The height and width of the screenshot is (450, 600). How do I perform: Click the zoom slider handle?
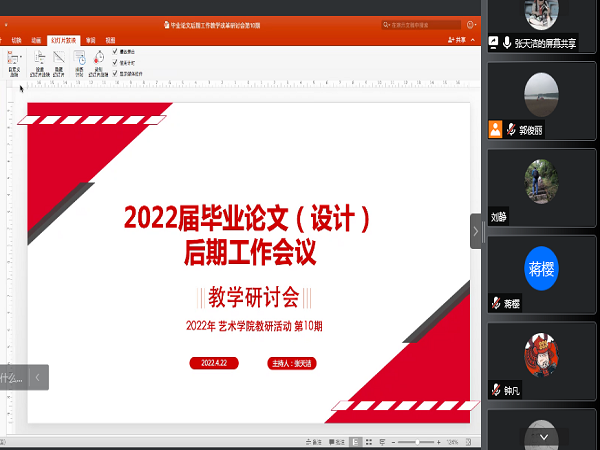click(417, 442)
